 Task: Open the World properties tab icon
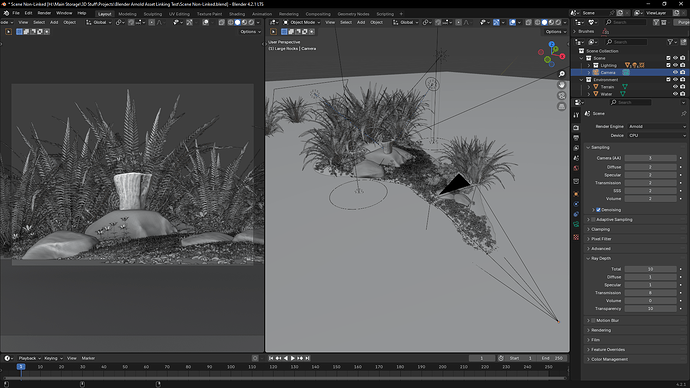(576, 168)
